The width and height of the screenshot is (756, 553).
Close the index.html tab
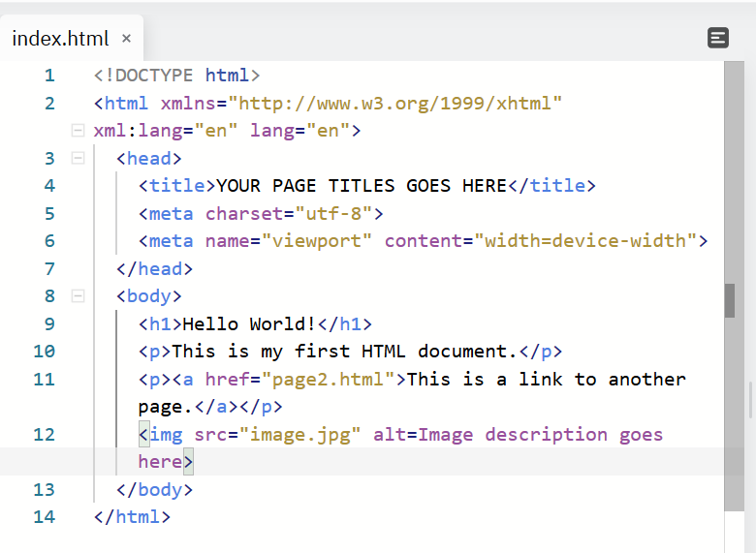click(126, 39)
